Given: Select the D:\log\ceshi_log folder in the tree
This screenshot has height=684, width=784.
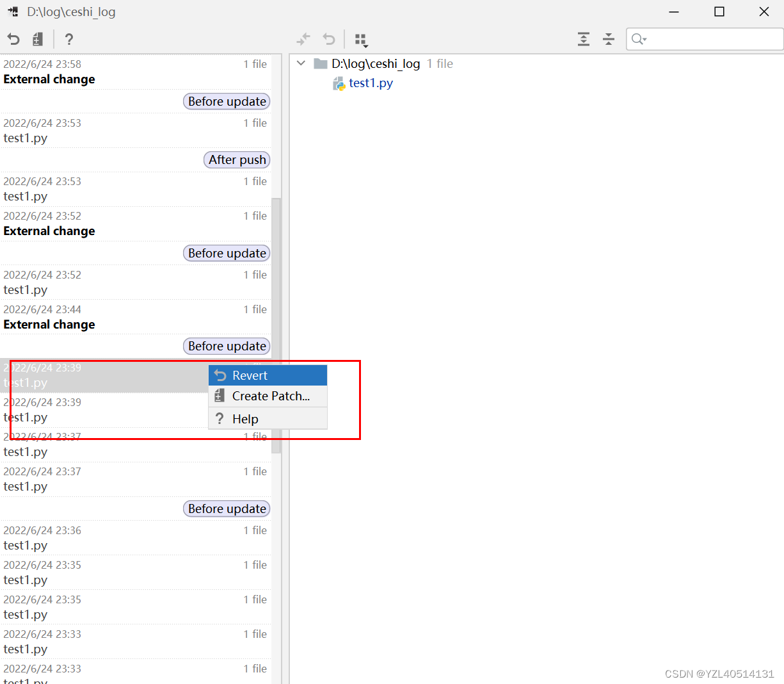Looking at the screenshot, I should pos(376,63).
